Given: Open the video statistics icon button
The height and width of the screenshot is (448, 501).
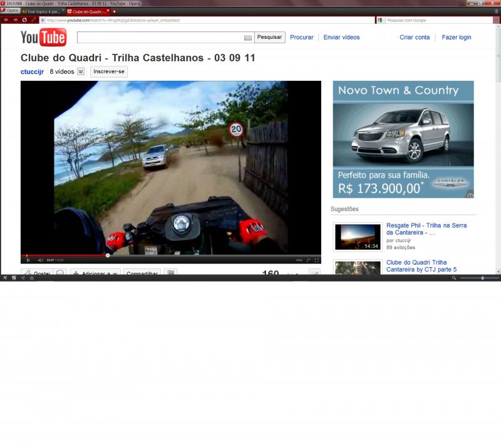Looking at the screenshot, I should tap(315, 272).
